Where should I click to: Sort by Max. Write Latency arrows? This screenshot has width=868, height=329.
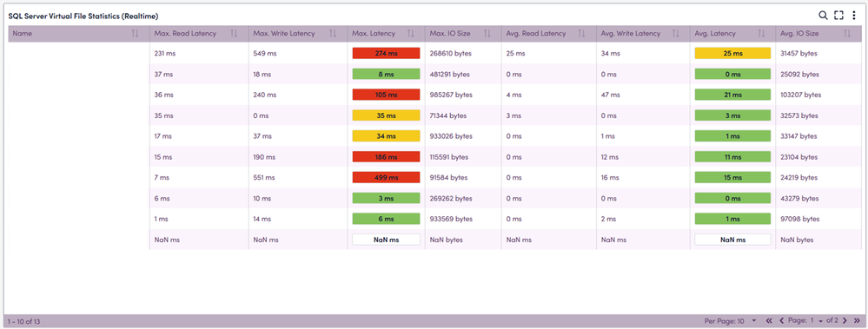click(333, 34)
